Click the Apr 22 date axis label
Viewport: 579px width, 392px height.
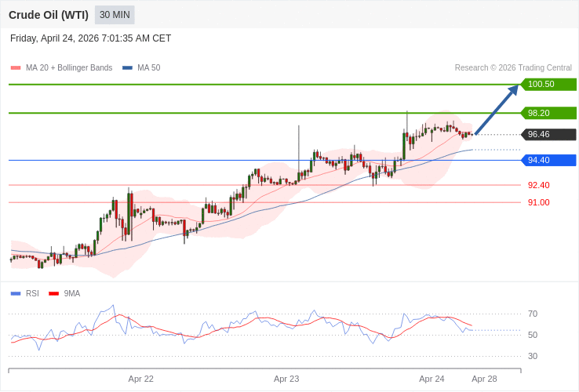click(141, 379)
